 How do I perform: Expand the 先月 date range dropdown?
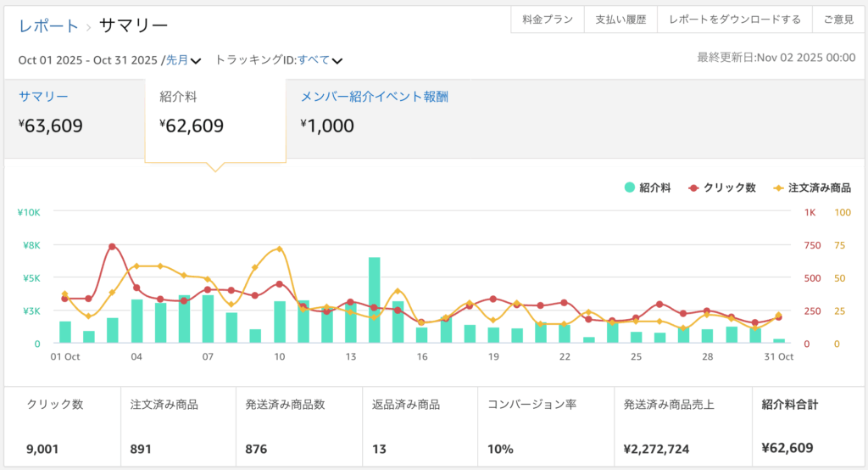tap(183, 60)
